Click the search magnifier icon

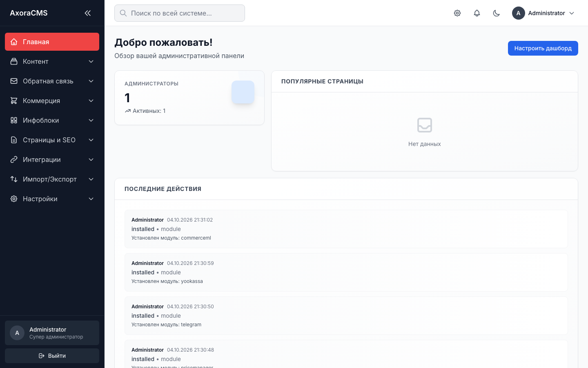pyautogui.click(x=123, y=13)
